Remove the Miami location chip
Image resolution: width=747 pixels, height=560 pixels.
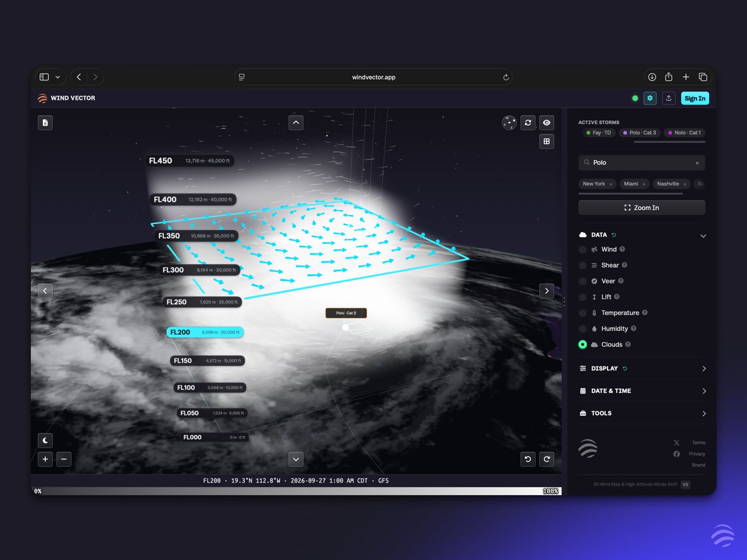click(x=644, y=184)
